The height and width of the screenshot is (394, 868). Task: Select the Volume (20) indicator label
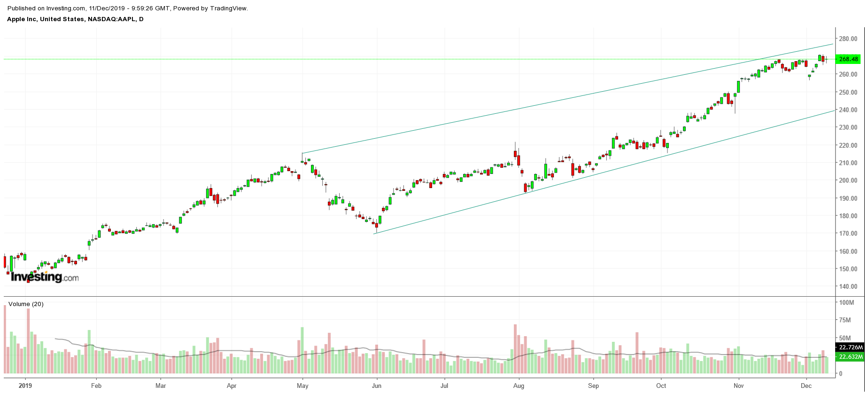point(26,304)
